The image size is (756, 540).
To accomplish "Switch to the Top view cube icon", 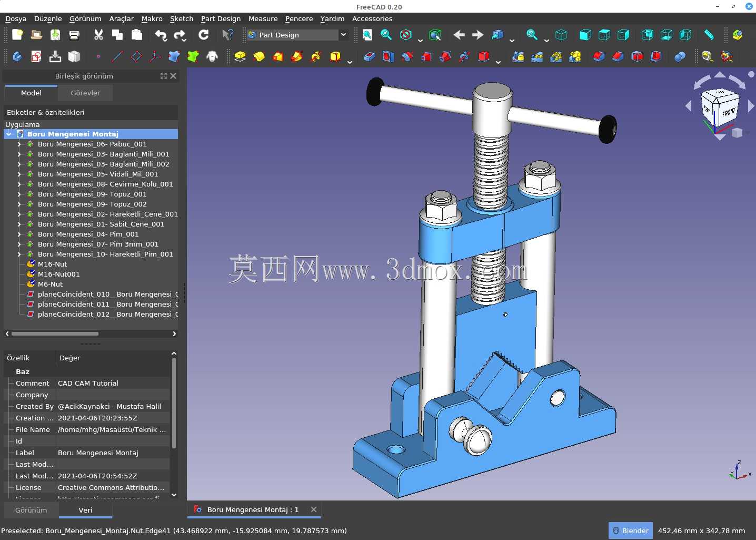I will click(x=604, y=35).
